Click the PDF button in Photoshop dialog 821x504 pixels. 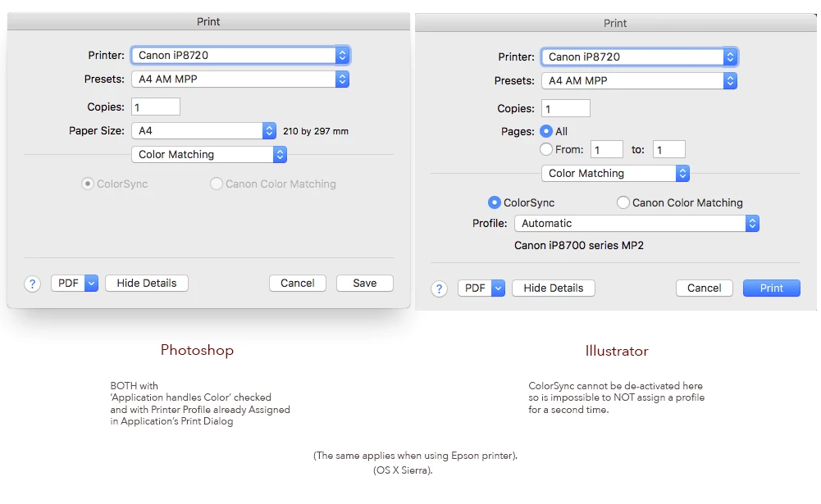68,283
